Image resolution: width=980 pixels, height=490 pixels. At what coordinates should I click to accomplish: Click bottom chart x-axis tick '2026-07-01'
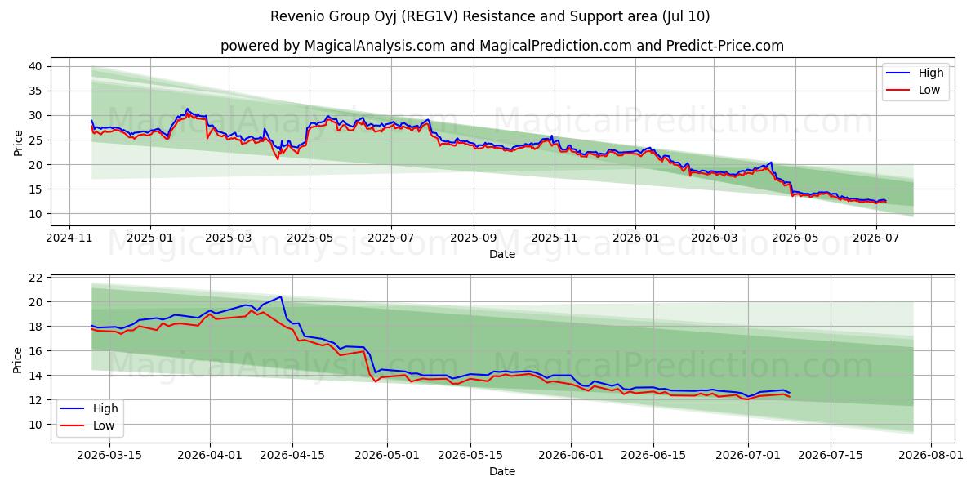(x=748, y=456)
